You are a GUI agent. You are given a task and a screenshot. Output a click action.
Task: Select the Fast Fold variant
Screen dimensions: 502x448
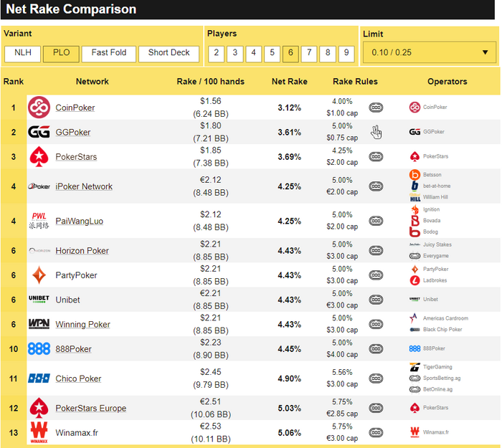tap(109, 54)
